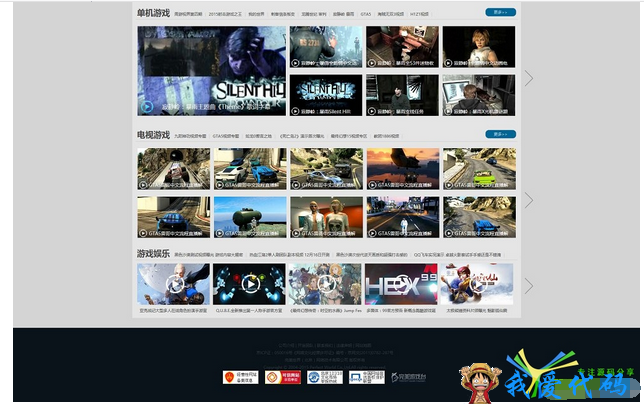
Task: Play icon on blonde girl Silent Hill thumbnail
Action: (448, 63)
